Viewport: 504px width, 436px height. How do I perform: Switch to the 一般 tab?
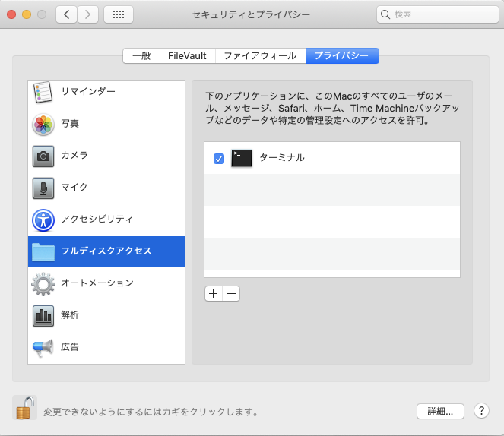(x=141, y=56)
